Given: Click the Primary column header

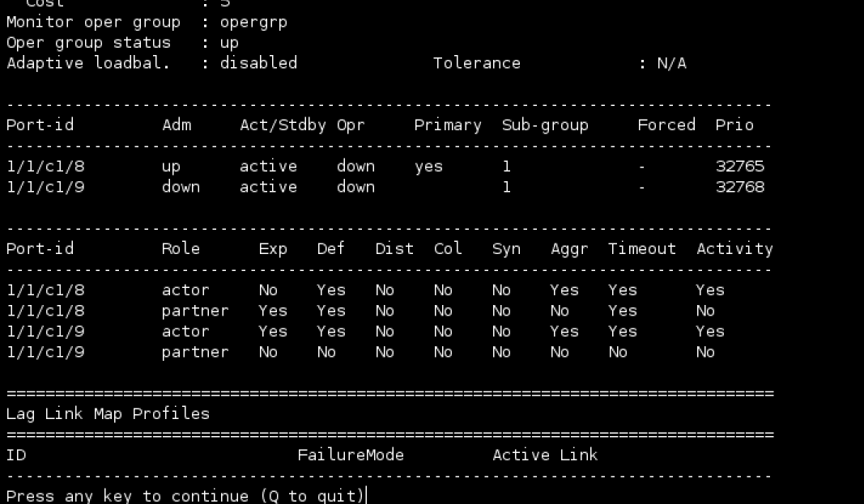Looking at the screenshot, I should 447,125.
